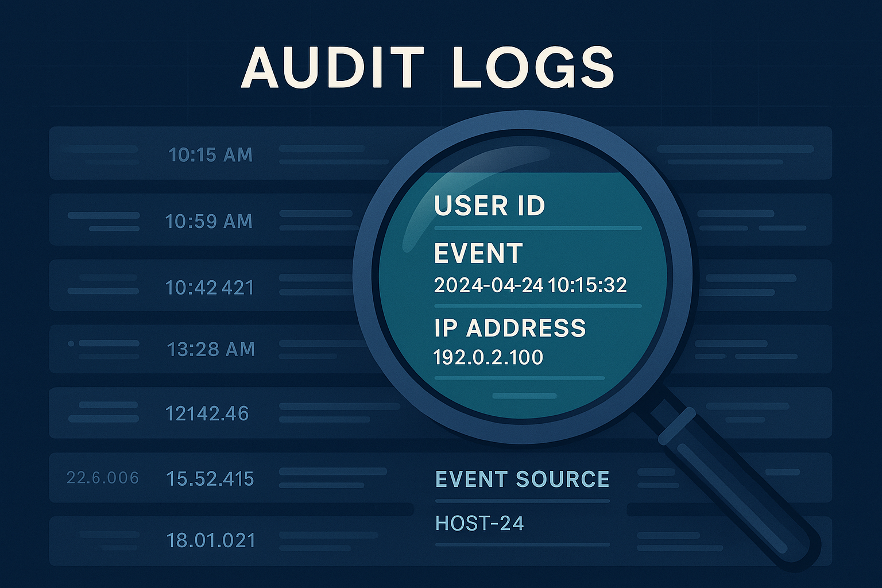Select the USER ID field label
Viewport: 882px width, 588px height.
pyautogui.click(x=489, y=206)
